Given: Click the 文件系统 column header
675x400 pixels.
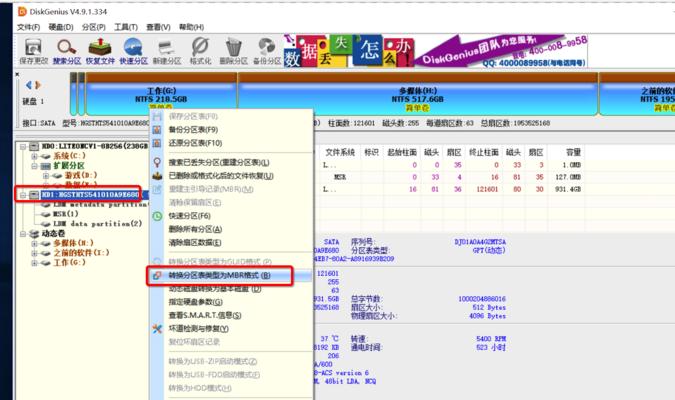Looking at the screenshot, I should coord(340,152).
